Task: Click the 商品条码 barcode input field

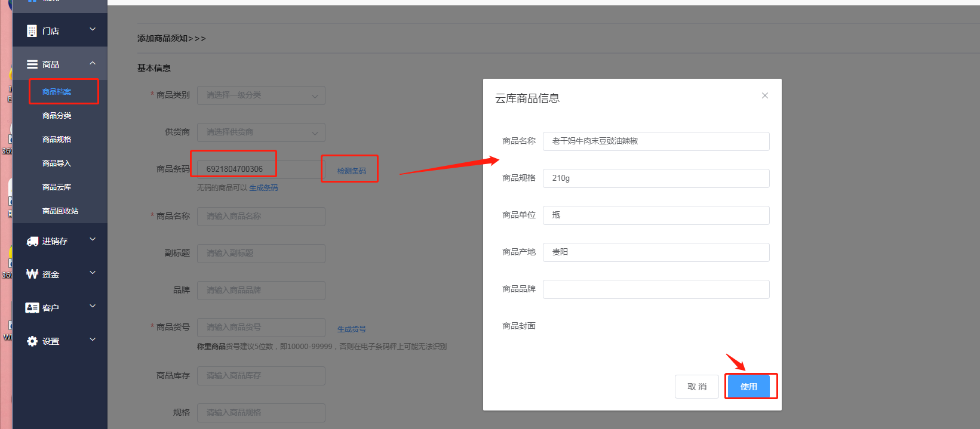Action: click(x=261, y=169)
